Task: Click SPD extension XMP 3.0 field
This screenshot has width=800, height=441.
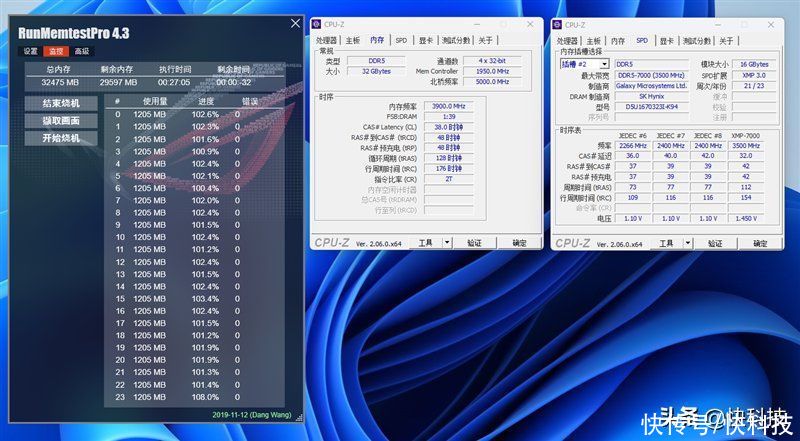Action: [x=754, y=75]
